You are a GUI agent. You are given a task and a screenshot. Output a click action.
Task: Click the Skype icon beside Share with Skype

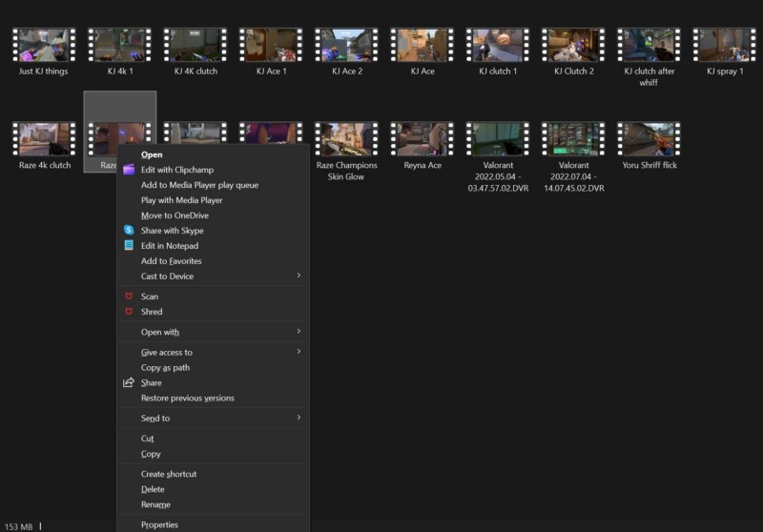tap(129, 231)
